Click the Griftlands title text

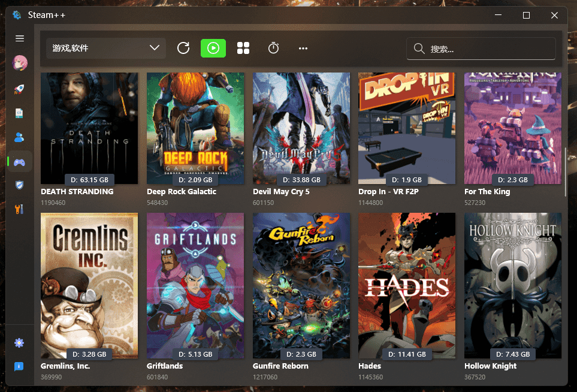165,366
